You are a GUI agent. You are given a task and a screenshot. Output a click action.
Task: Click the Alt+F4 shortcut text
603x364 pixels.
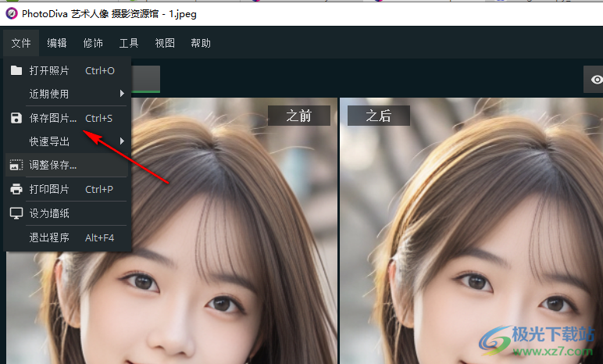point(100,237)
